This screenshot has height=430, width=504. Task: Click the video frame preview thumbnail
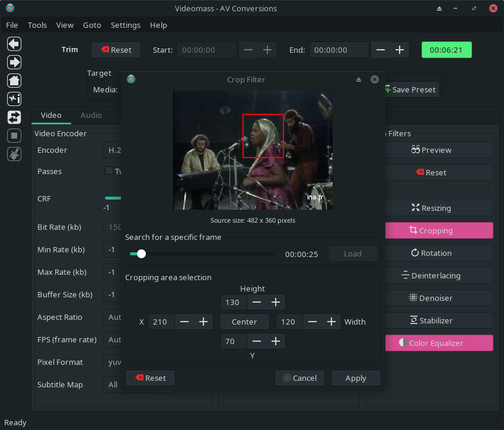pos(253,150)
